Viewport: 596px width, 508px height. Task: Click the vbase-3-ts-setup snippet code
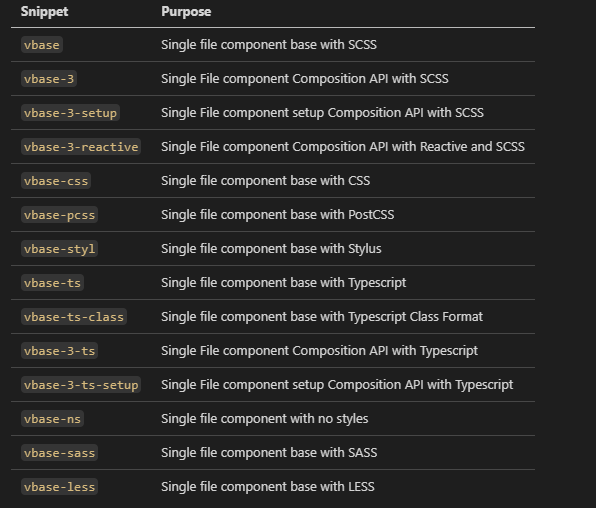tap(81, 385)
